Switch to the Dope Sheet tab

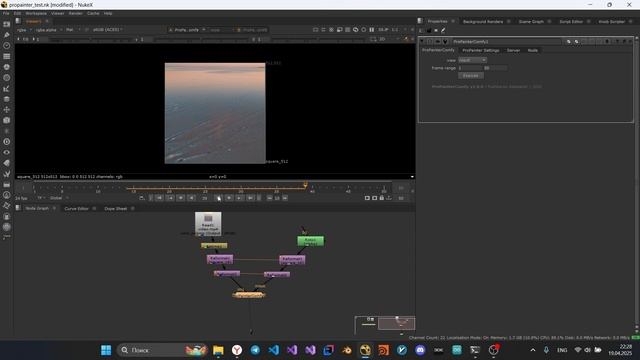point(116,209)
